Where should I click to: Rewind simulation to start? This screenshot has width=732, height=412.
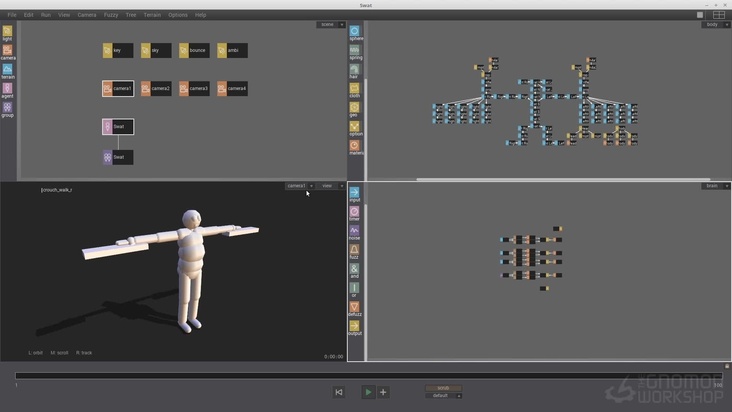(x=339, y=392)
